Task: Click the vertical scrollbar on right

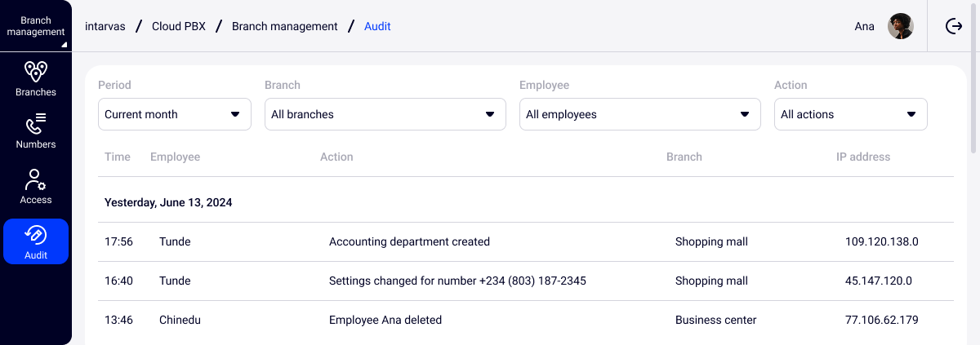Action: 973,106
